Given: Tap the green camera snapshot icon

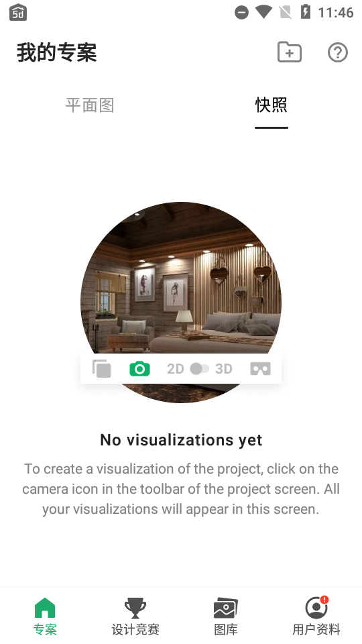Looking at the screenshot, I should click(139, 369).
